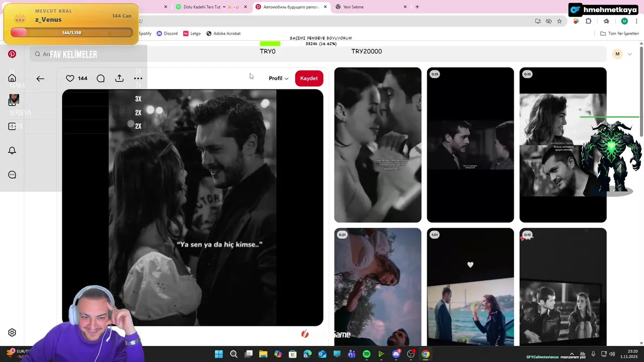Open Chrome profile avatar M in toolbar

coord(624,21)
